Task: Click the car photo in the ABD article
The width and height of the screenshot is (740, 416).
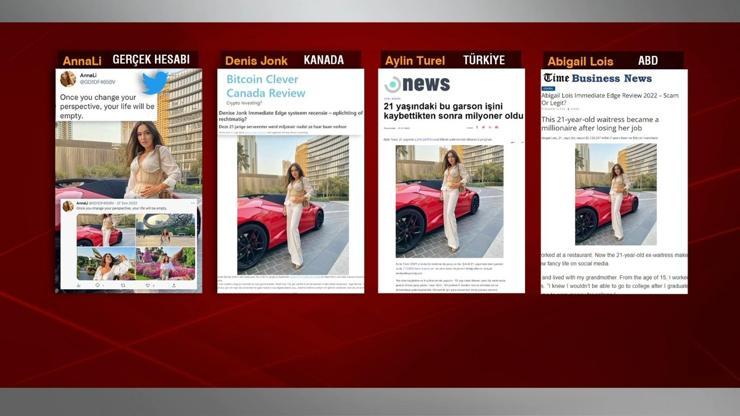Action: [616, 194]
